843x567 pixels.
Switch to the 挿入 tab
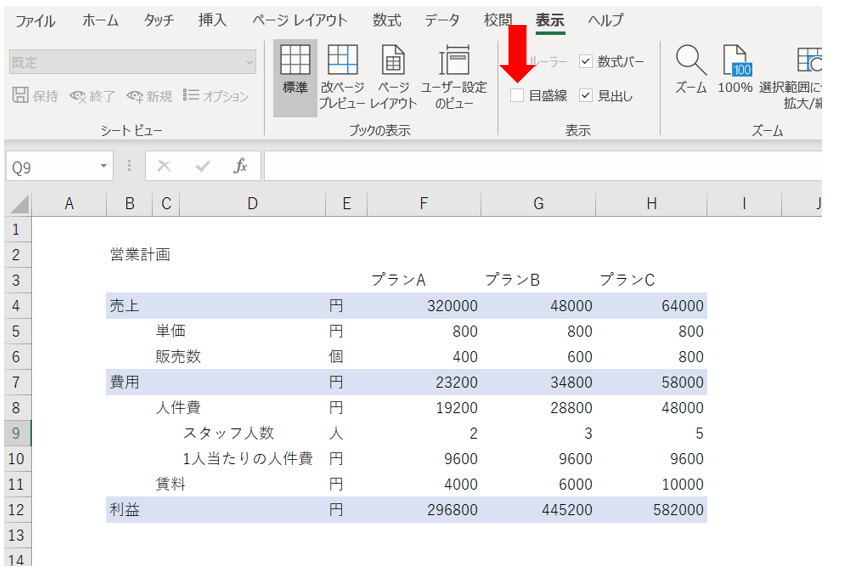click(212, 20)
